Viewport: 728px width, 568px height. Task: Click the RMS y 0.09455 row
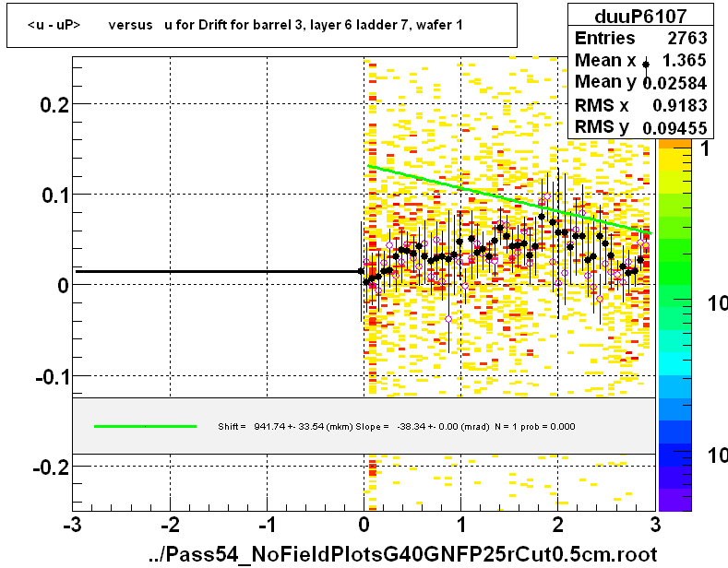tap(640, 126)
